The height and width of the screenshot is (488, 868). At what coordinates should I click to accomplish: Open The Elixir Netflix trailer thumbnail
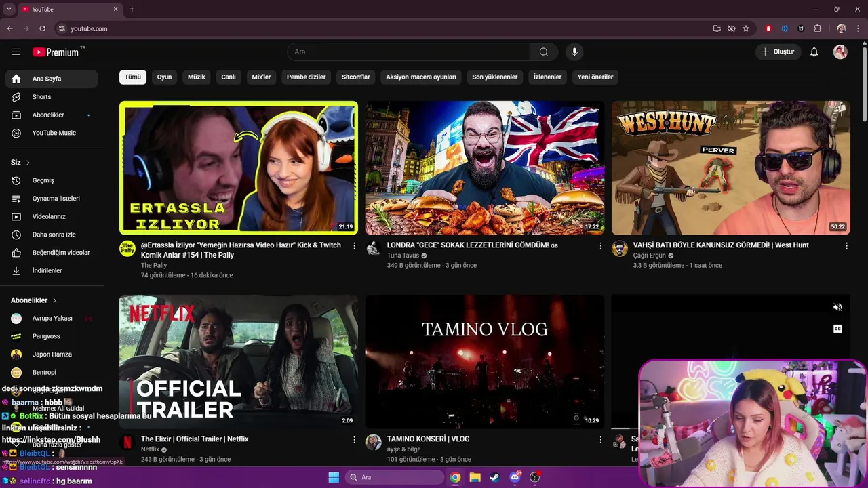239,361
